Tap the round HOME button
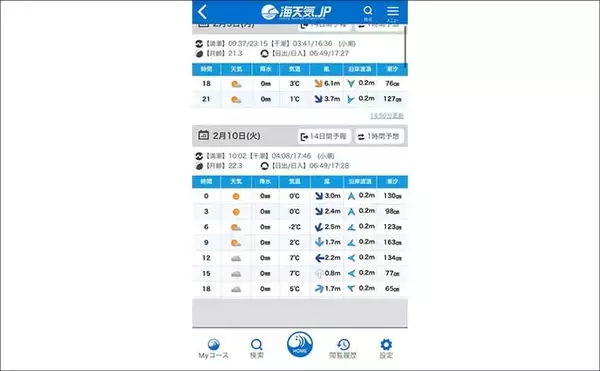600x371 pixels. (300, 344)
